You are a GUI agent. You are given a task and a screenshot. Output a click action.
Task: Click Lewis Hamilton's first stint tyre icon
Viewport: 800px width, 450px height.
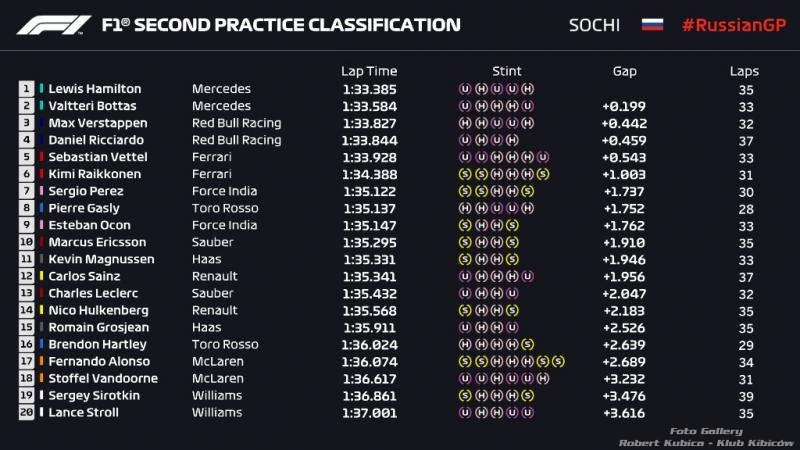tap(465, 89)
